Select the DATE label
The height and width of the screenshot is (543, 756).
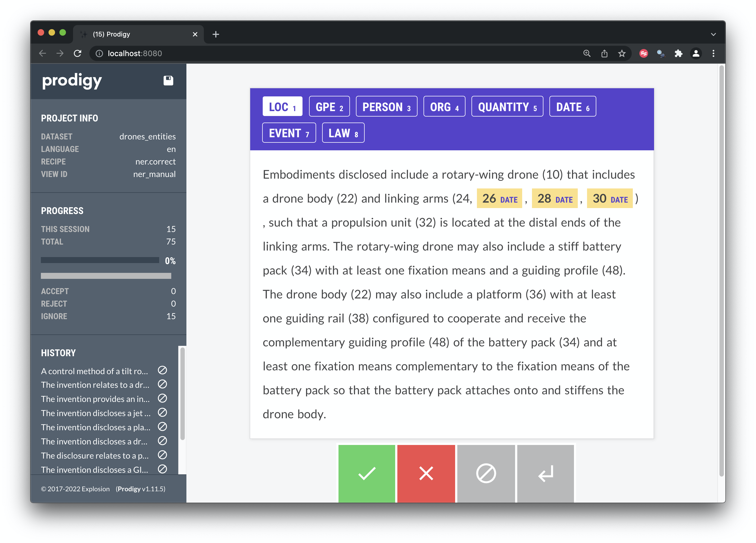click(x=572, y=106)
